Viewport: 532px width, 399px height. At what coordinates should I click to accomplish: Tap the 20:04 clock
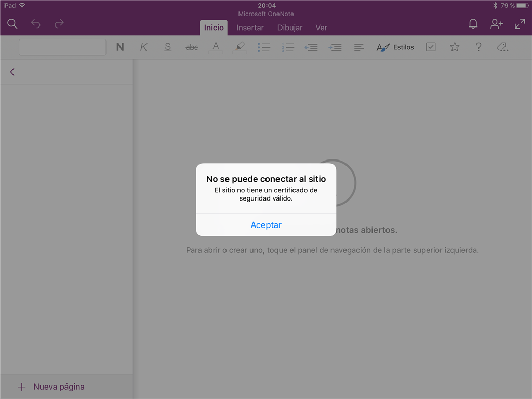267,5
